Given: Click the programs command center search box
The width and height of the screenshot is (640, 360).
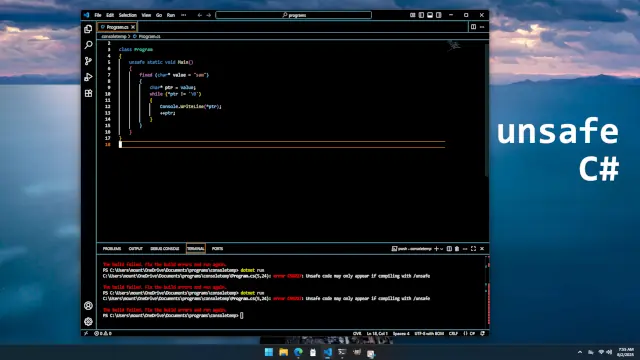Looking at the screenshot, I should tap(293, 15).
